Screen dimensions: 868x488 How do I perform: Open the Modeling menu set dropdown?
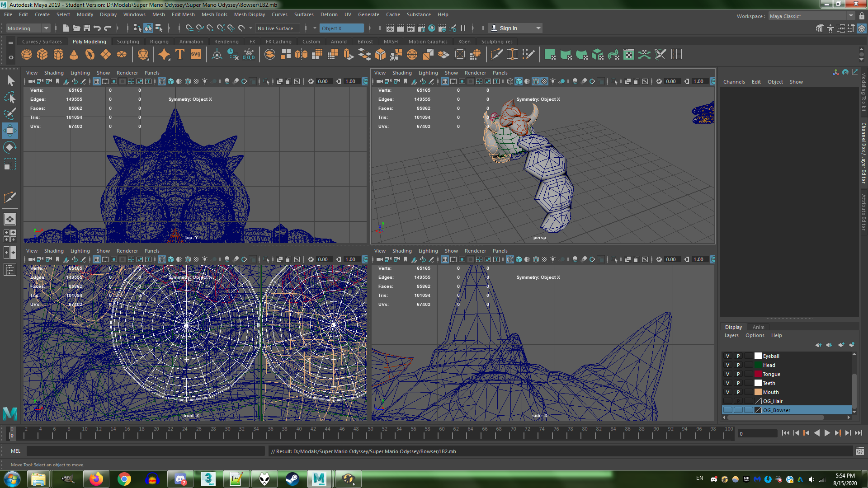(x=28, y=28)
